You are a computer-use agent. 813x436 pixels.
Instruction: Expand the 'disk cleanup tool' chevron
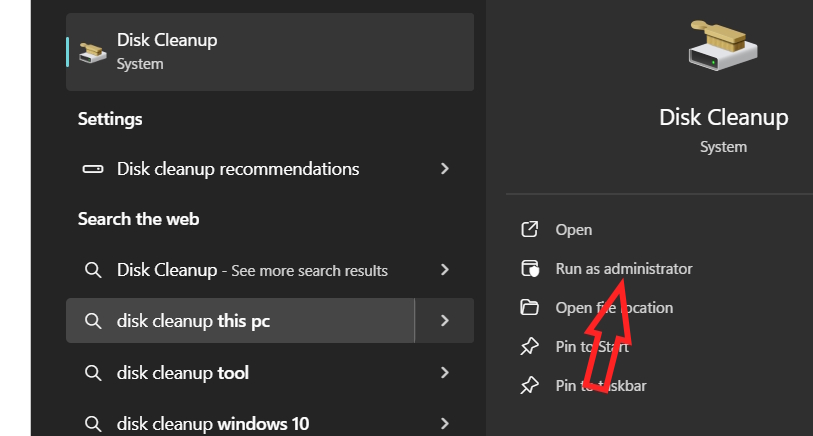point(445,373)
